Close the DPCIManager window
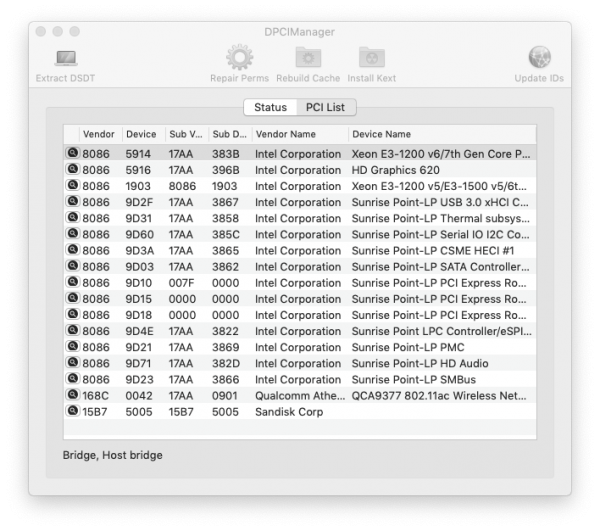The height and width of the screenshot is (531, 600). [x=41, y=31]
